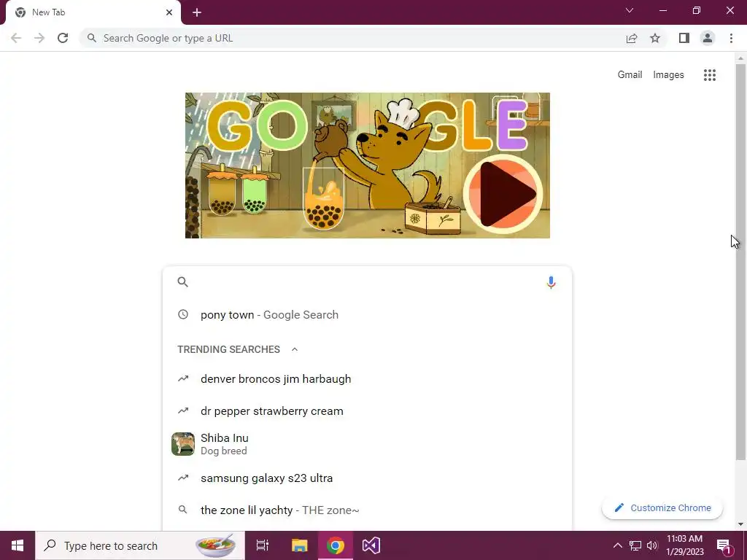Open network icon in system tray
The width and height of the screenshot is (747, 560).
click(x=635, y=545)
